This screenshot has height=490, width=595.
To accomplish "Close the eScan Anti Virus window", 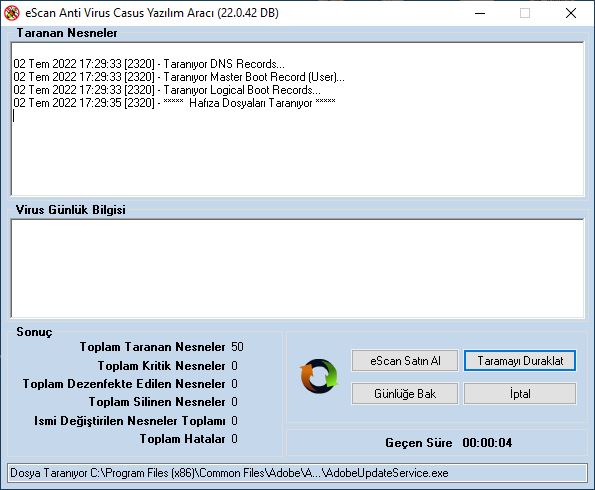I will coord(571,13).
